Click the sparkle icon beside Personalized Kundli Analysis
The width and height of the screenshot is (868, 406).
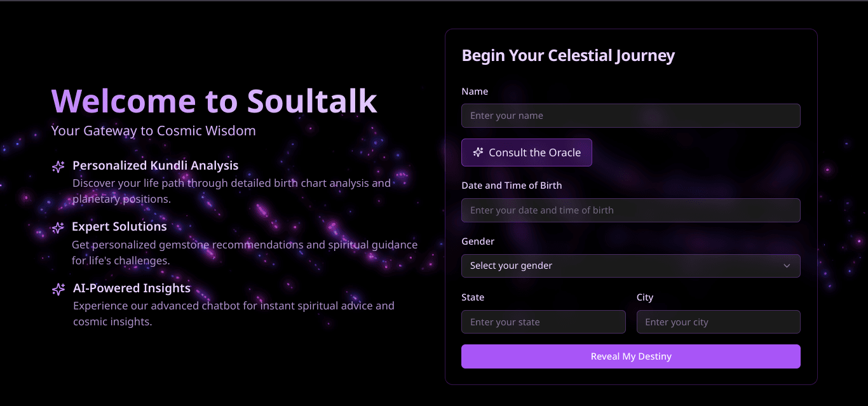[x=58, y=166]
